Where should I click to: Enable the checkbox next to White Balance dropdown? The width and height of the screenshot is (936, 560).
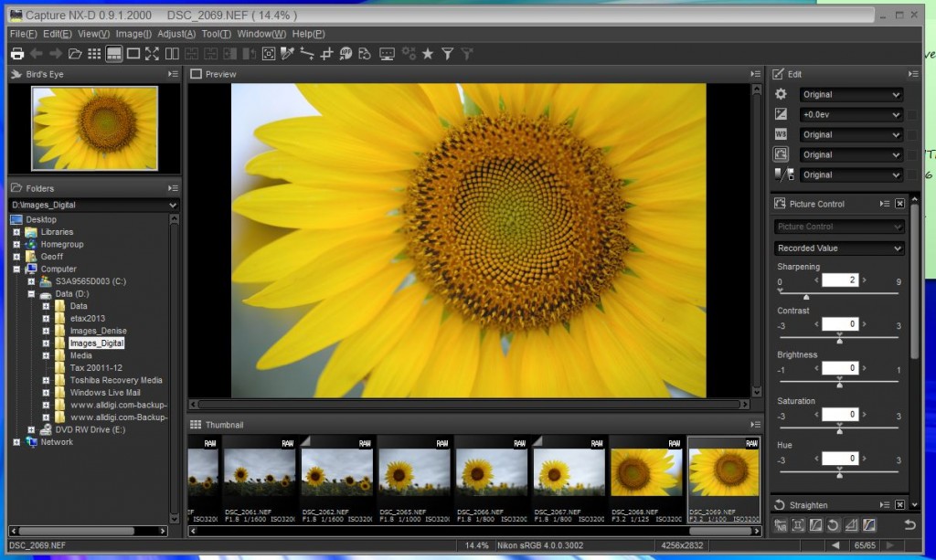(912, 135)
